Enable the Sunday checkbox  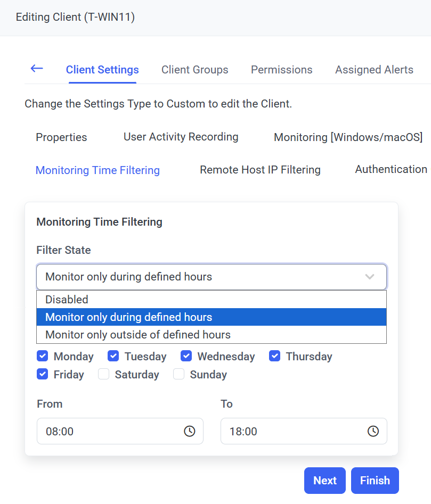point(179,374)
